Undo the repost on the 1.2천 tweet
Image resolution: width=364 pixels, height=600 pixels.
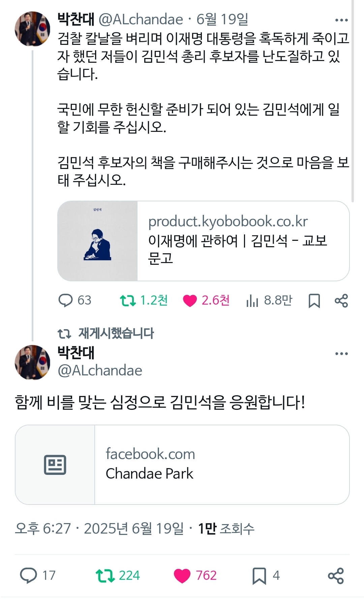[x=128, y=300]
